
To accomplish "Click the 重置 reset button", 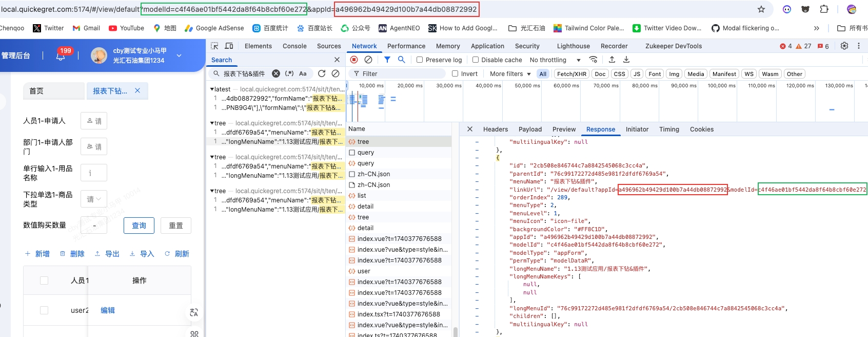I will coord(176,226).
